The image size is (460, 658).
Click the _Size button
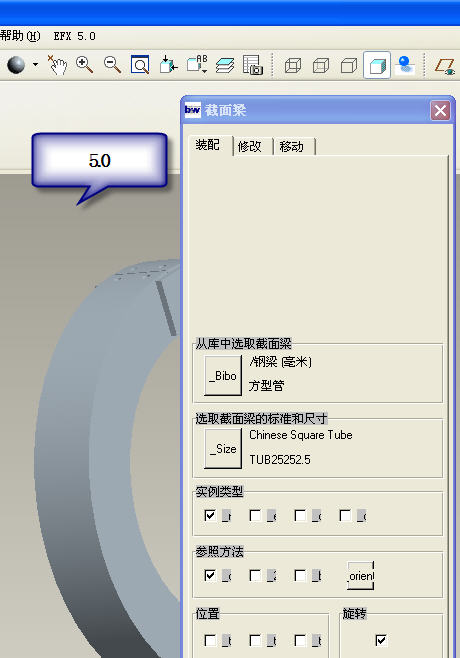click(x=223, y=449)
